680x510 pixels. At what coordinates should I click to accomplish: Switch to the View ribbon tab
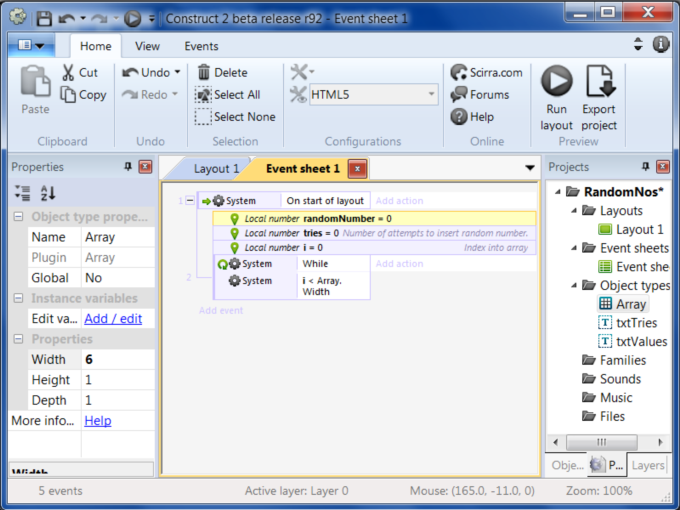[x=147, y=46]
